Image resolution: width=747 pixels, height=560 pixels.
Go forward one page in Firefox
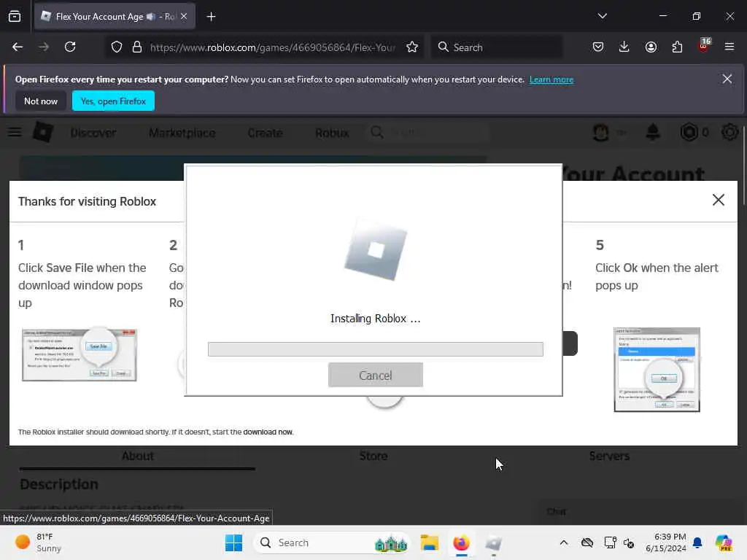44,47
